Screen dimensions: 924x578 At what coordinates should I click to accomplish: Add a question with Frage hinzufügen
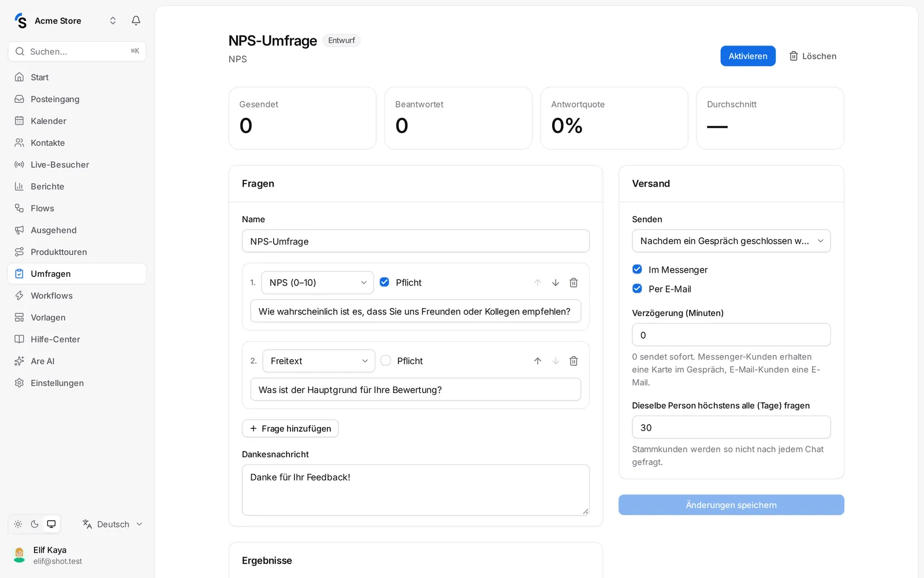tap(290, 428)
